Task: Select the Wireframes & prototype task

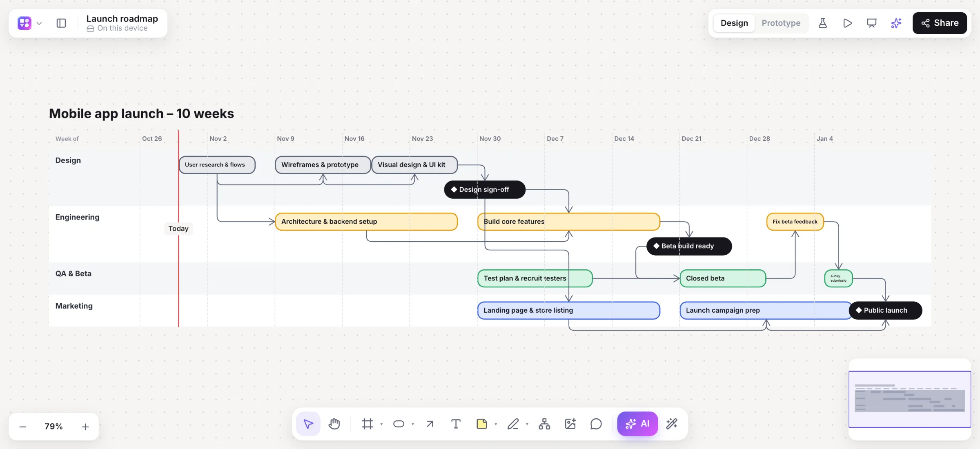Action: (323, 165)
